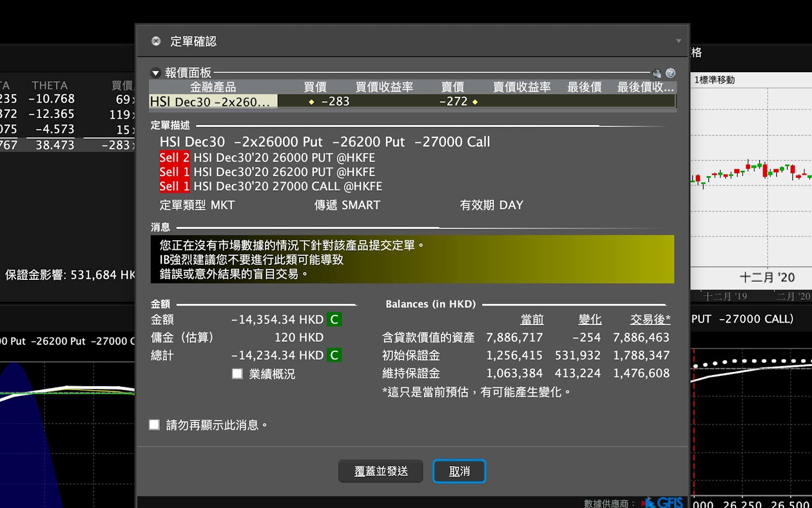Click the yellow diamond next to ask price

pyautogui.click(x=475, y=102)
